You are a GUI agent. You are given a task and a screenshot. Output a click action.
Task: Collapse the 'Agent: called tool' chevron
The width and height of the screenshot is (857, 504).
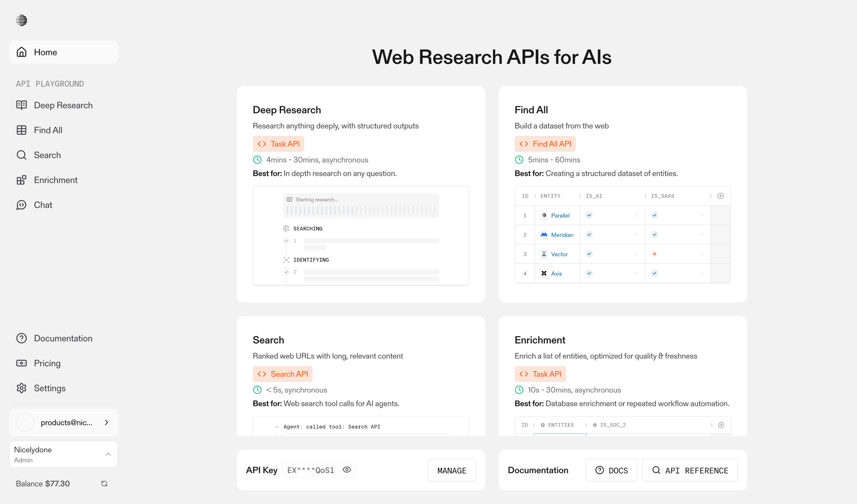[276, 427]
